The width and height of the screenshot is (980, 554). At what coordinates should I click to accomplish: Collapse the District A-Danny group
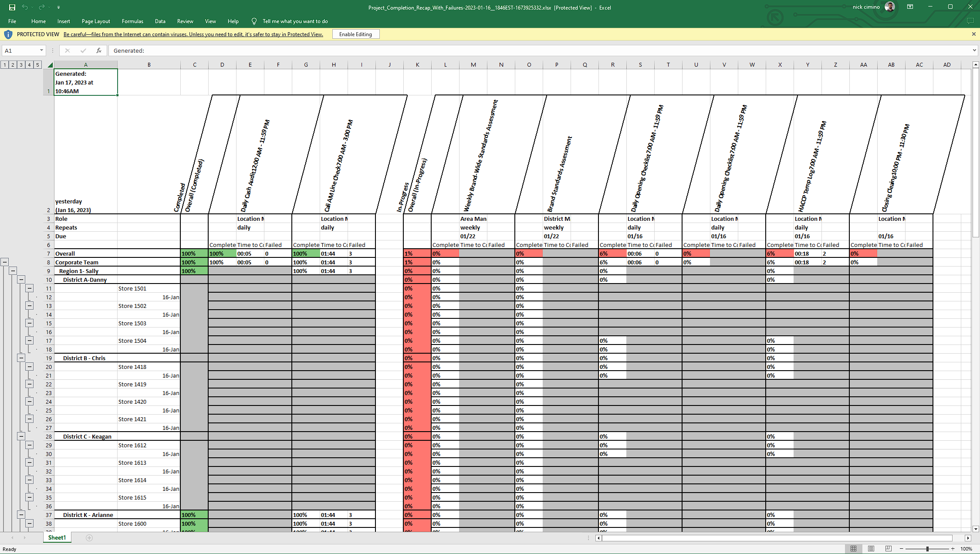(21, 280)
